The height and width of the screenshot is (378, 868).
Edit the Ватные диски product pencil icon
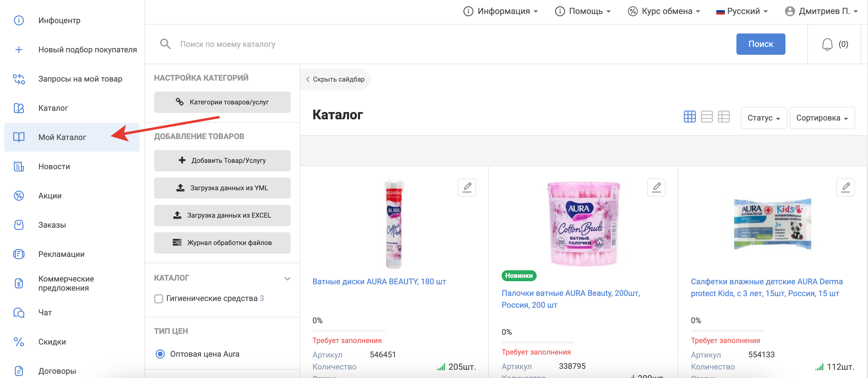click(467, 187)
